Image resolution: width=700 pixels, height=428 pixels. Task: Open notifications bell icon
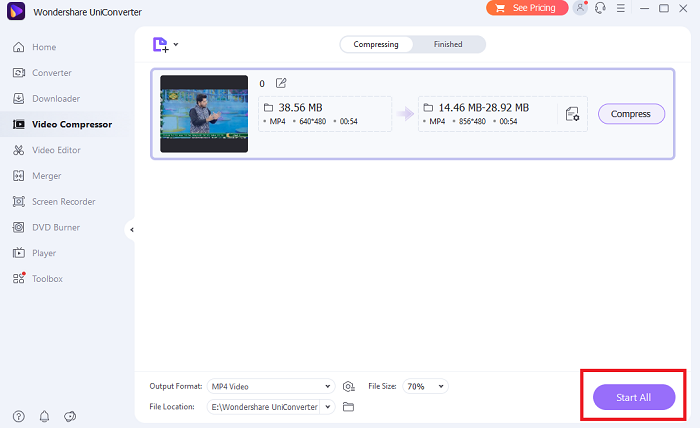click(44, 416)
